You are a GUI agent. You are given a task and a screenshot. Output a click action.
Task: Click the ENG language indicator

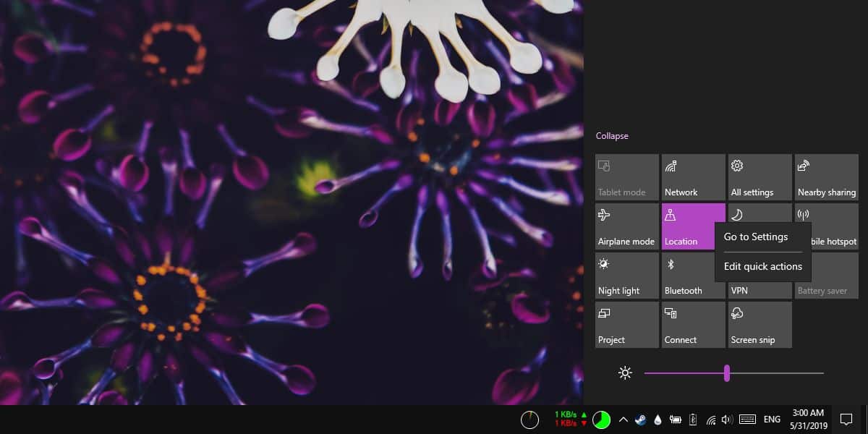pyautogui.click(x=772, y=420)
